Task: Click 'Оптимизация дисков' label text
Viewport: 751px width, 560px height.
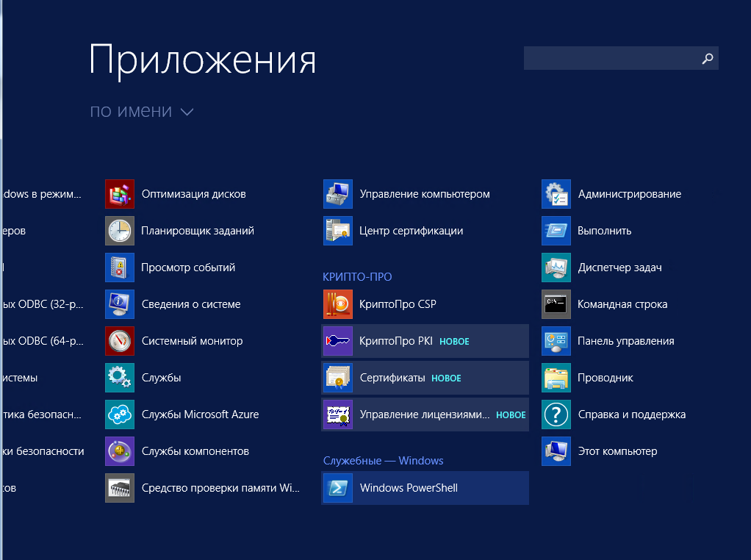Action: click(193, 194)
